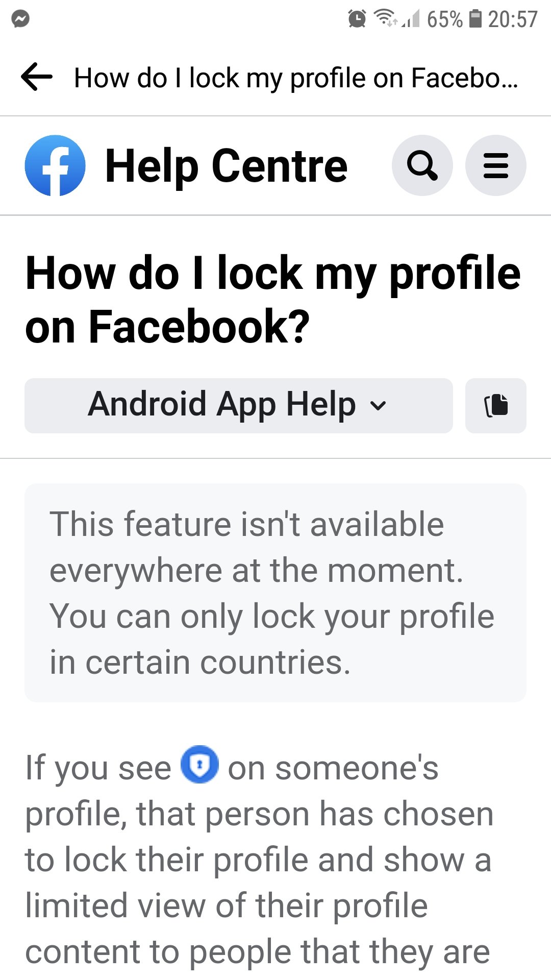551x980 pixels.
Task: Tap the battery icon in status bar
Action: [x=475, y=19]
